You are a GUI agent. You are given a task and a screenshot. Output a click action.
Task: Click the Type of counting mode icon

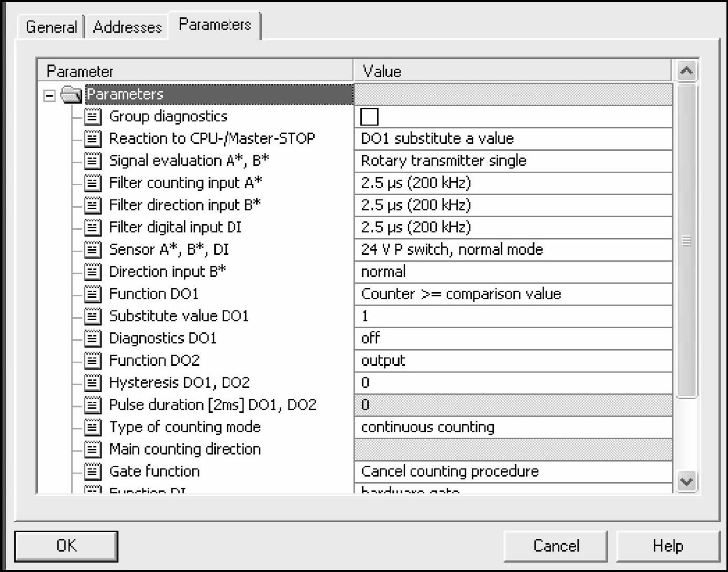(x=93, y=428)
